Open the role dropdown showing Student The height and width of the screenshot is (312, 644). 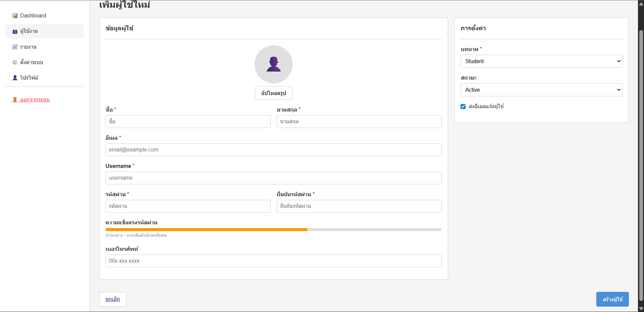[x=541, y=61]
